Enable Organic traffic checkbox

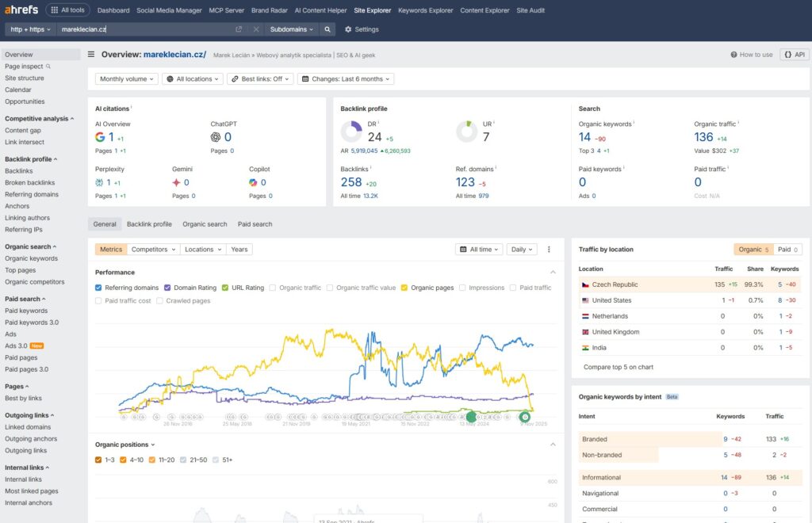274,288
